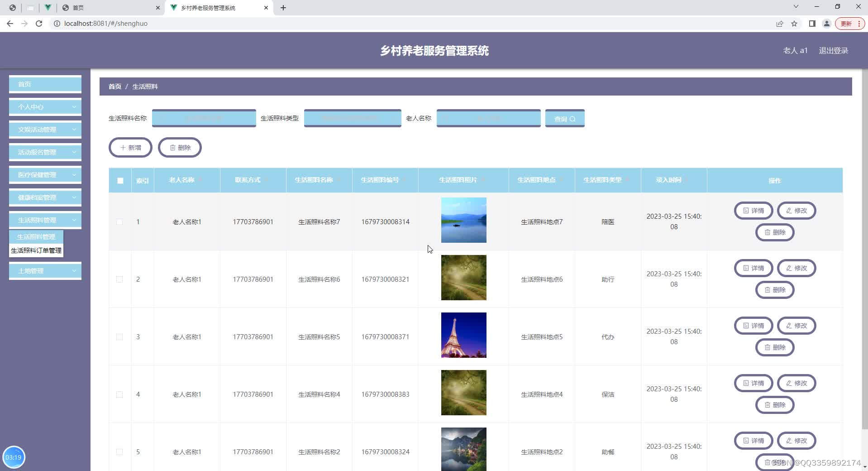Screen dimensions: 868x471
Task: Open 首页 in the sidebar menu
Action: [x=45, y=84]
